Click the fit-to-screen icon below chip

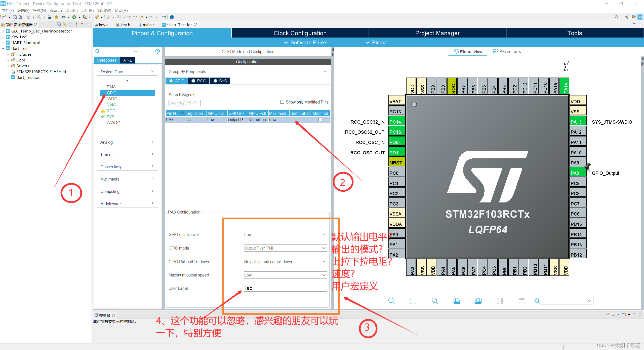tap(413, 301)
